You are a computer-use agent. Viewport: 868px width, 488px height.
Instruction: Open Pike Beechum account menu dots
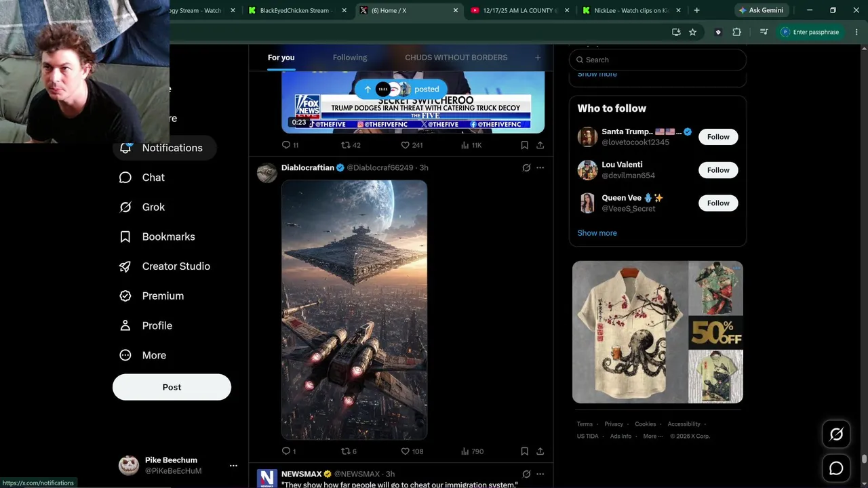tap(233, 466)
